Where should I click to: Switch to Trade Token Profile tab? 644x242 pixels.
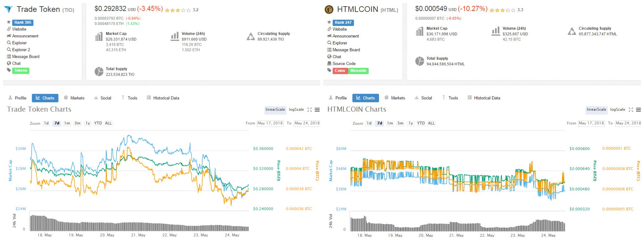[18, 98]
